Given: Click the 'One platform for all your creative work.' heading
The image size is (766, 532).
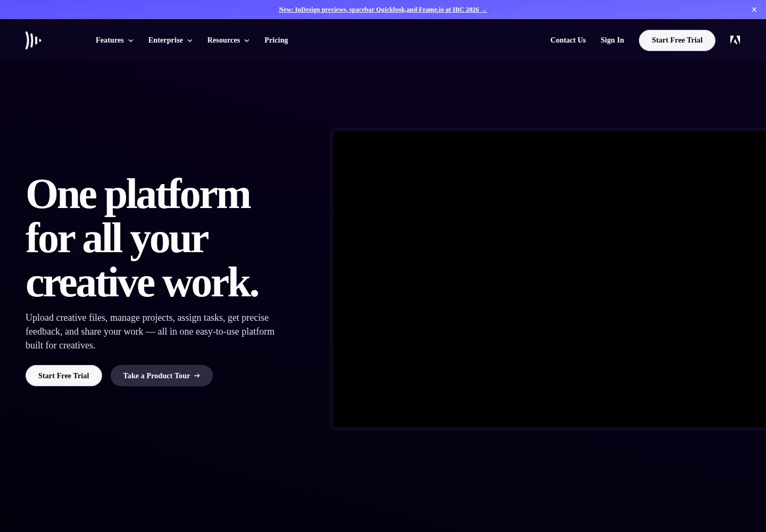Looking at the screenshot, I should pyautogui.click(x=143, y=238).
